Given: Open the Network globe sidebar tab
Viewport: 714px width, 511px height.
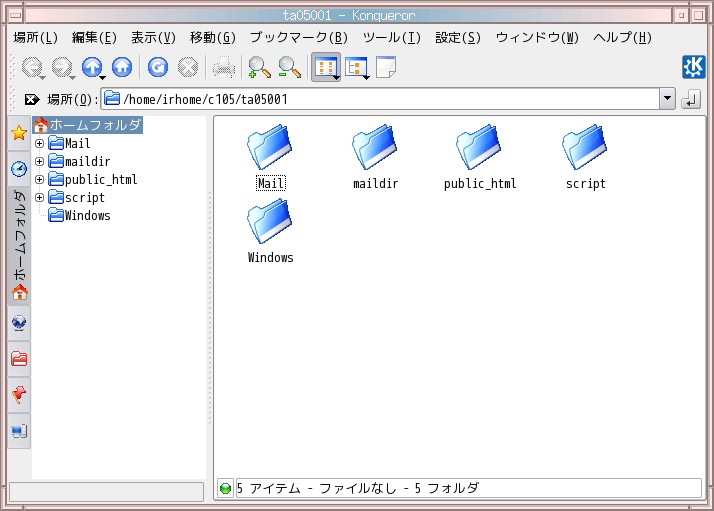Looking at the screenshot, I should [19, 323].
